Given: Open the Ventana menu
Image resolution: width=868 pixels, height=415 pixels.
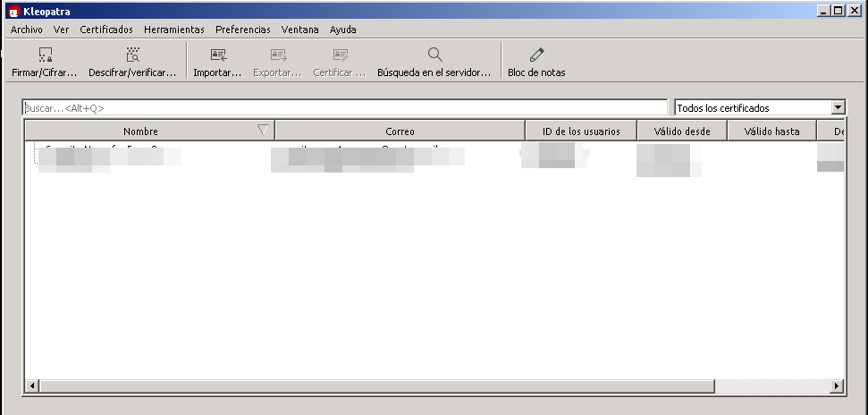Looking at the screenshot, I should [300, 30].
